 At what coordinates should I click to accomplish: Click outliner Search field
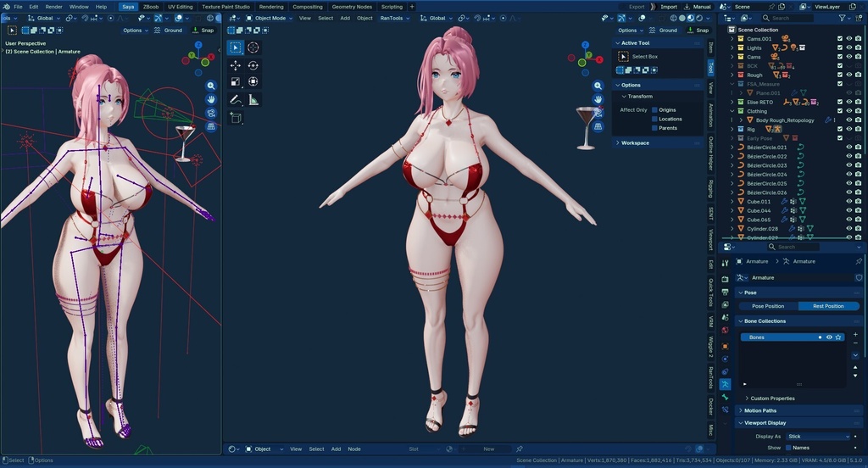pos(787,19)
